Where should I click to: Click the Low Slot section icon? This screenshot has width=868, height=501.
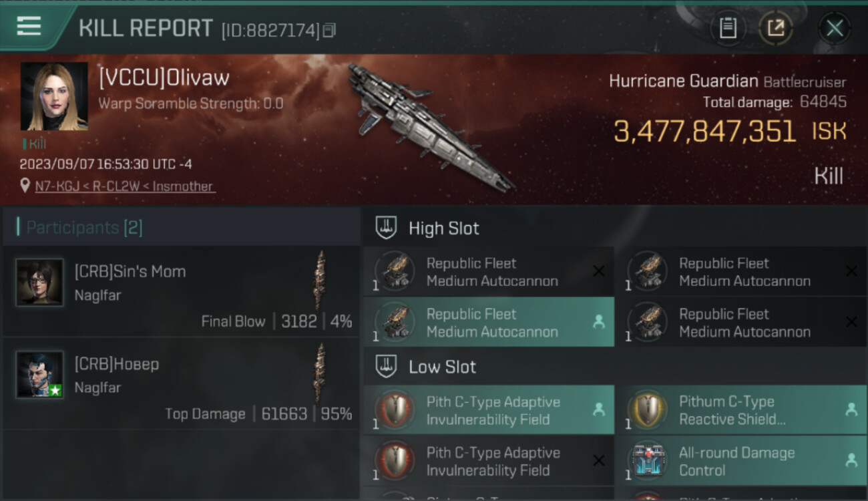[386, 366]
